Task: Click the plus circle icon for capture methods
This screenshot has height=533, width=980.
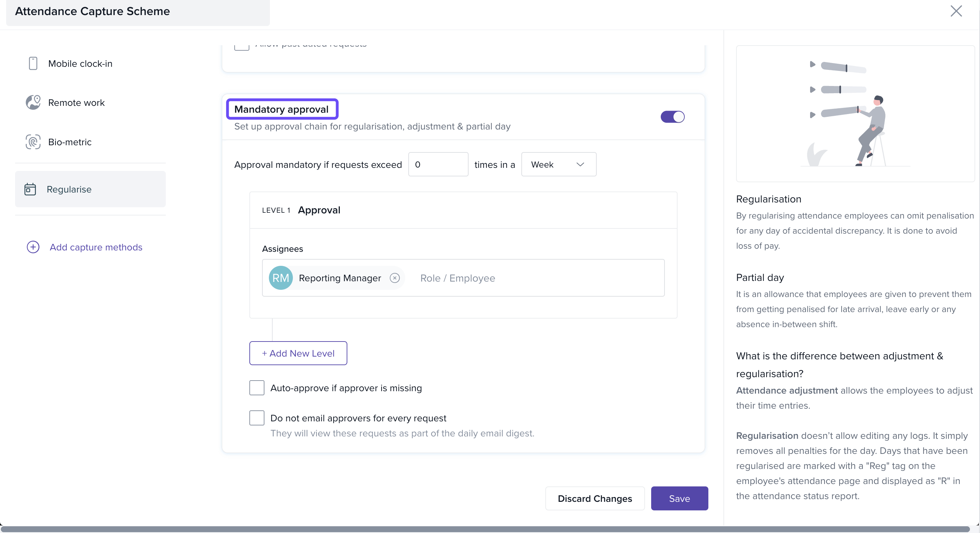Action: point(33,247)
